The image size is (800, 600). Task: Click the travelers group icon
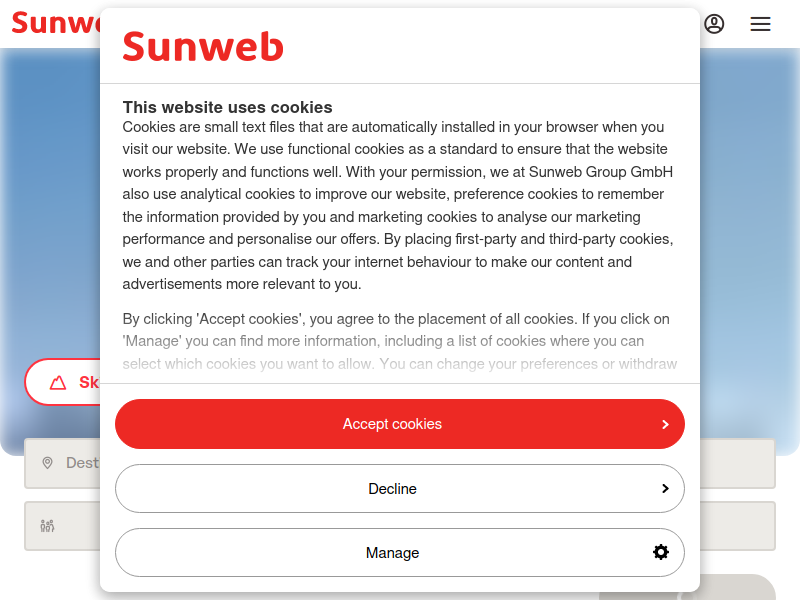point(47,526)
